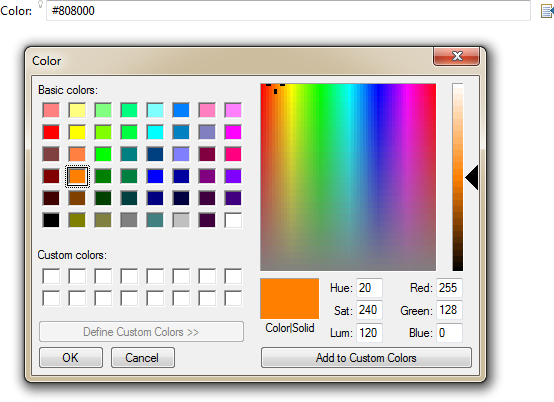The height and width of the screenshot is (402, 554).
Task: Select the teal swatch in third row
Action: [129, 154]
